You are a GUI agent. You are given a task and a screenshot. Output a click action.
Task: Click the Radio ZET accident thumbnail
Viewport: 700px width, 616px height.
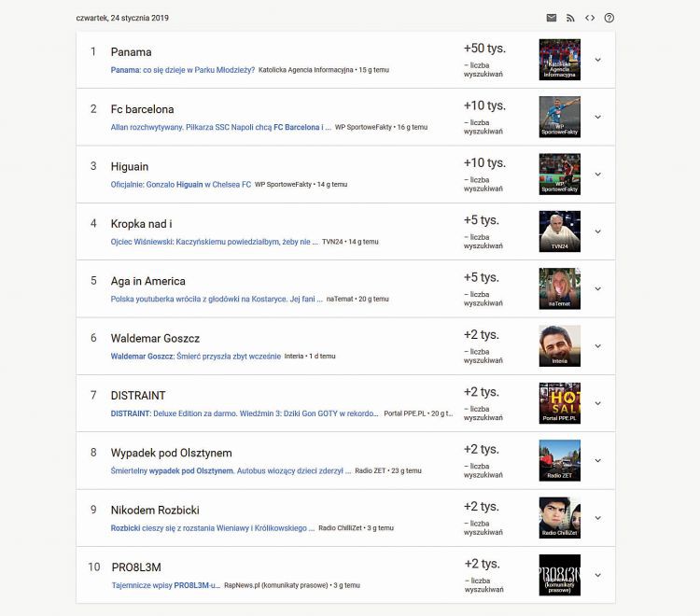pyautogui.click(x=560, y=460)
